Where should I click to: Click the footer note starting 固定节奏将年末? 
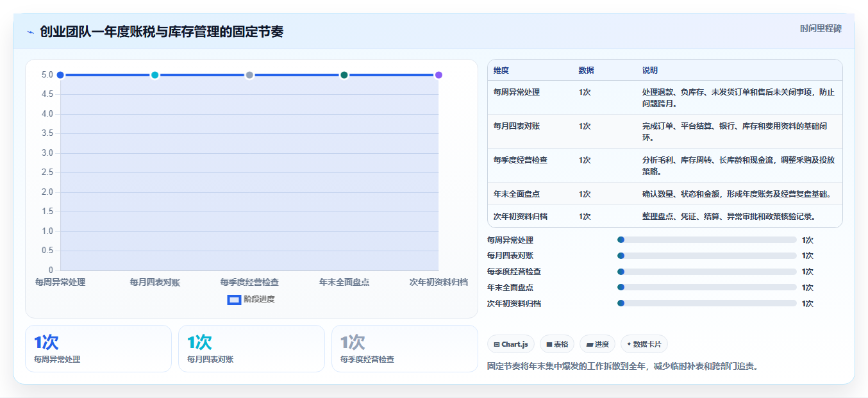(622, 367)
